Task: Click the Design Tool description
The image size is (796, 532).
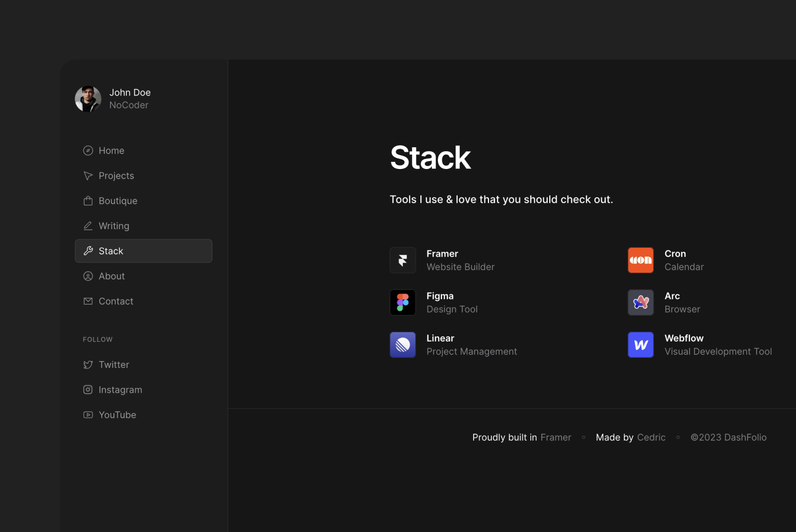Action: 452,309
